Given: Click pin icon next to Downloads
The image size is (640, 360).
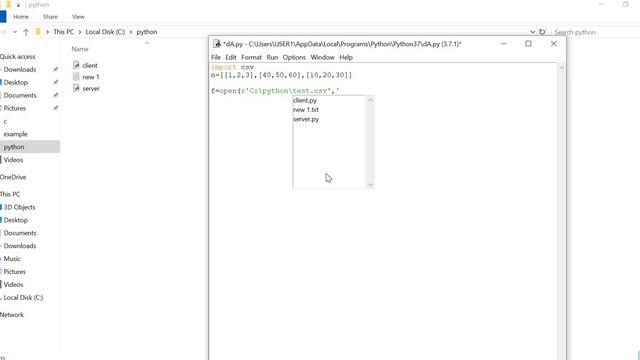Looking at the screenshot, I should click(x=56, y=69).
